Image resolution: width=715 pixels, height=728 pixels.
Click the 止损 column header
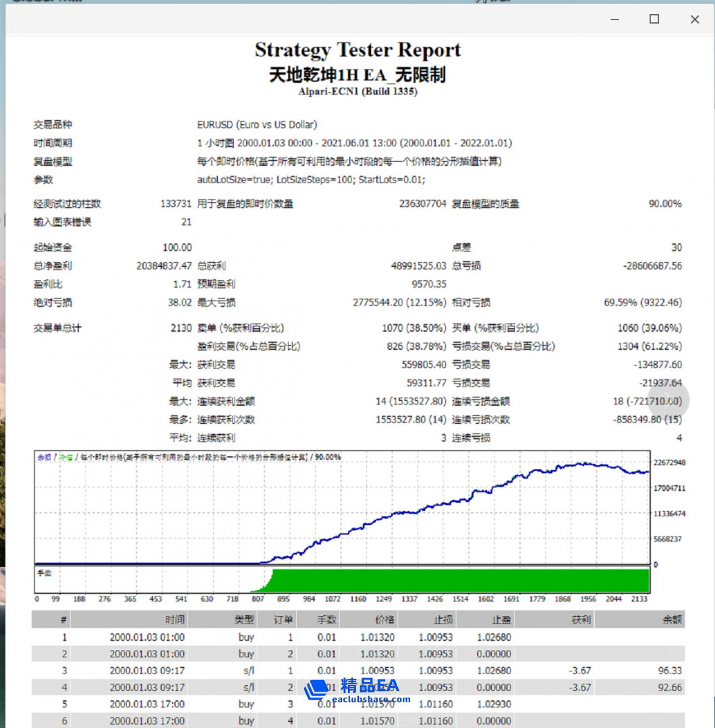(443, 619)
